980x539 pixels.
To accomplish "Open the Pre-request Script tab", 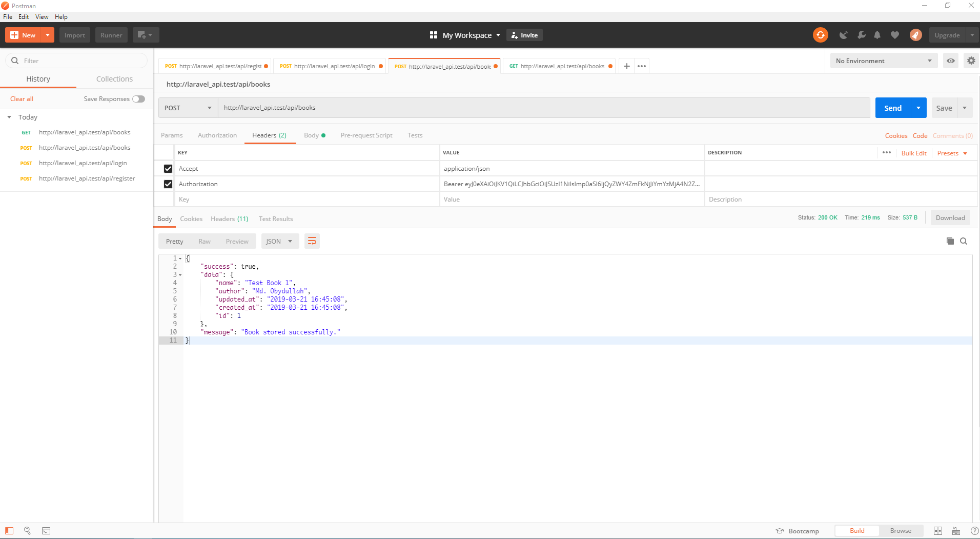I will coord(366,135).
